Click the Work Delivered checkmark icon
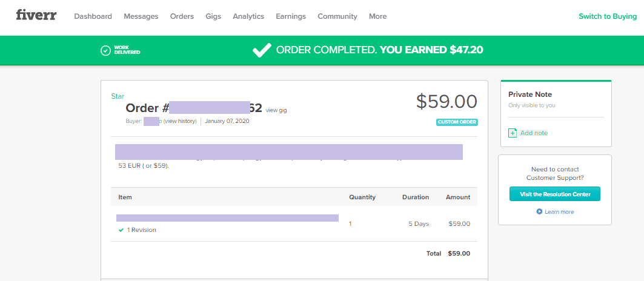The width and height of the screenshot is (644, 281). 105,50
